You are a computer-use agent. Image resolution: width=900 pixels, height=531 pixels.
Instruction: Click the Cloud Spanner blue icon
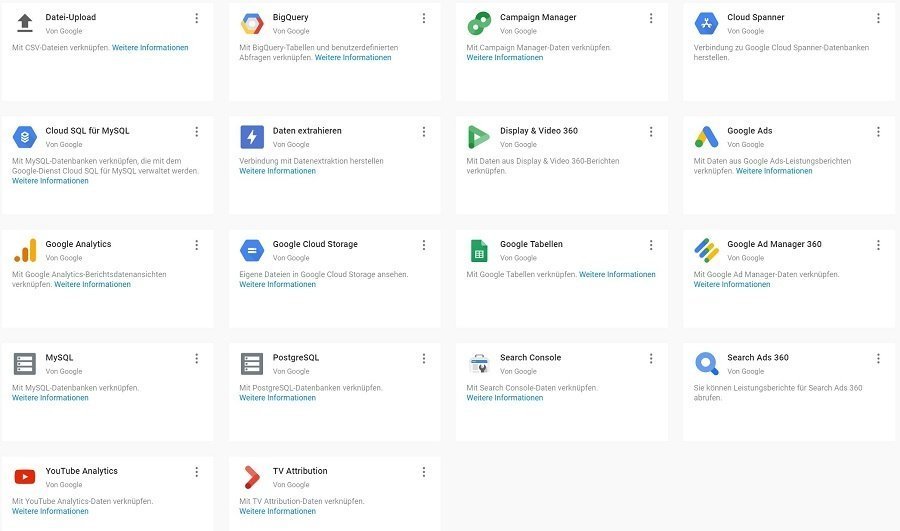706,24
